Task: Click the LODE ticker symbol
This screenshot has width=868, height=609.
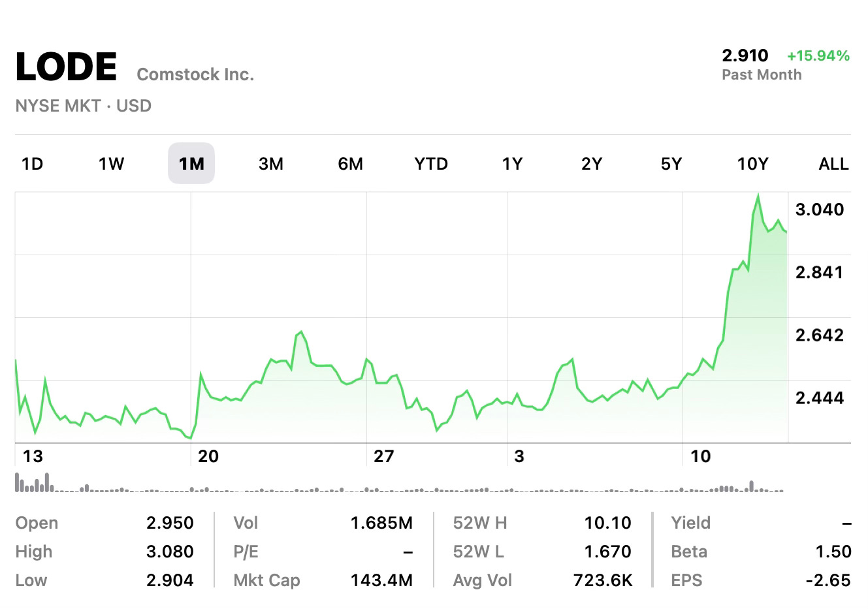Action: coord(66,67)
